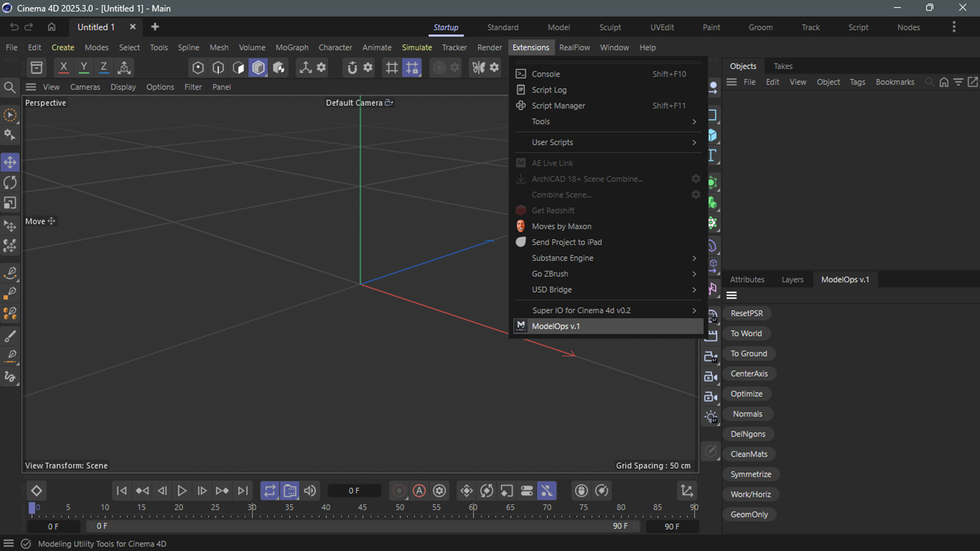Open the Default Camera label in viewport

359,103
